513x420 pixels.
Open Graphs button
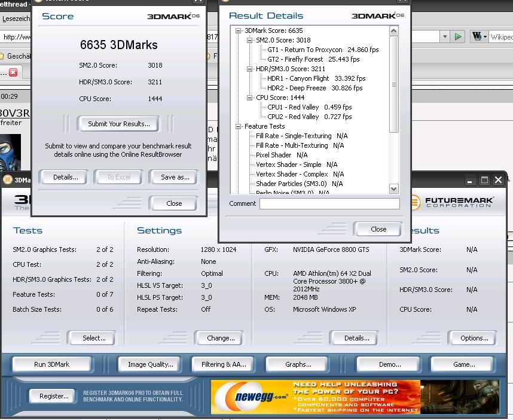pyautogui.click(x=297, y=364)
